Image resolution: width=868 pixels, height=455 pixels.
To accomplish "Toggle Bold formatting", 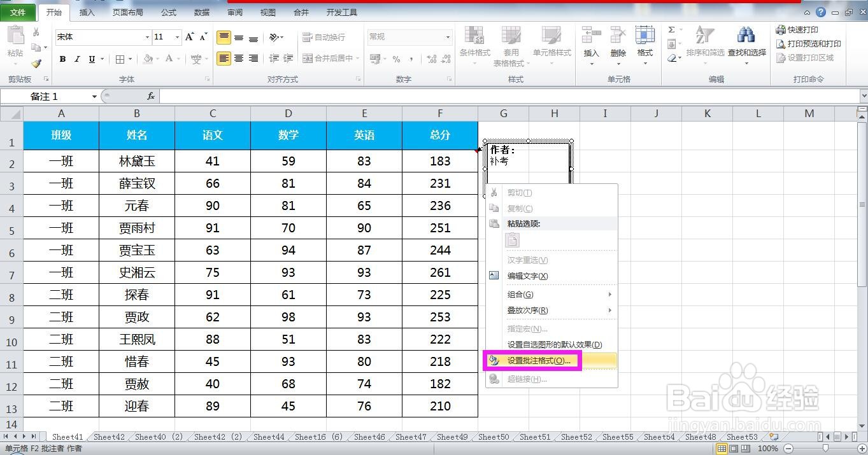I will pyautogui.click(x=62, y=59).
